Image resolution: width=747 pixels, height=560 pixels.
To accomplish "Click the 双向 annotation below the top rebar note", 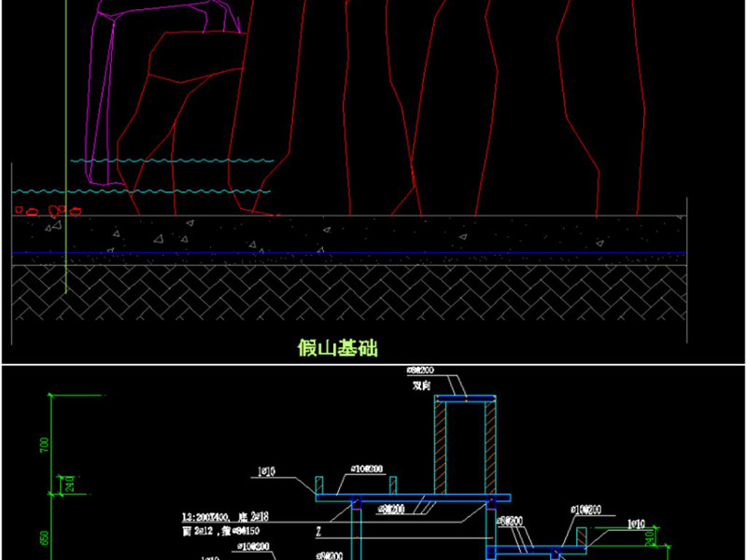I will (x=422, y=385).
